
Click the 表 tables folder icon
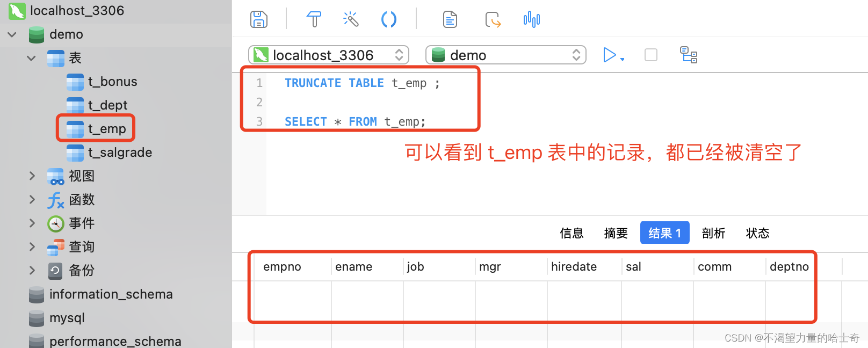pyautogui.click(x=56, y=58)
